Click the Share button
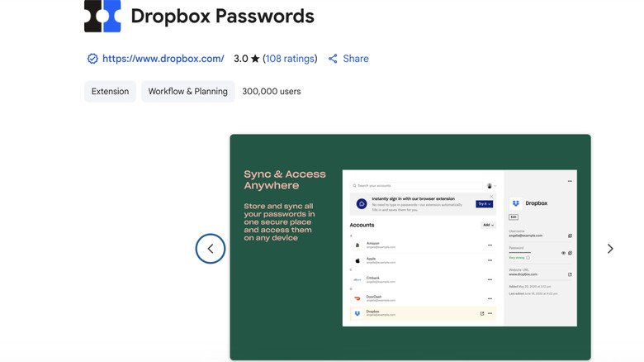Screen dimensions: 644x362 coord(348,59)
